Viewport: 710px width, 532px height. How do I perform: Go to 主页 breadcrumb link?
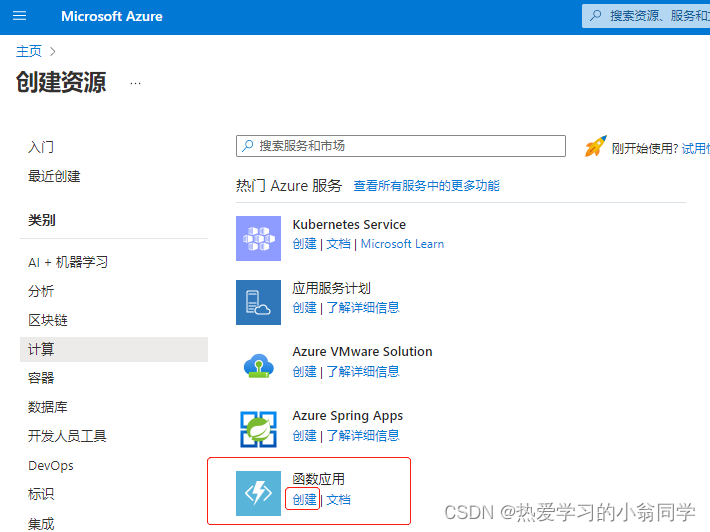click(29, 51)
